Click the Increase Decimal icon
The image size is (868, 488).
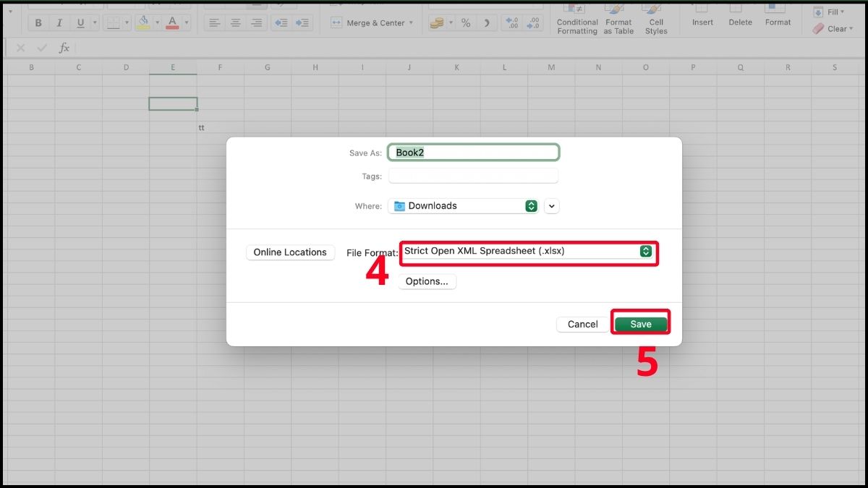512,23
